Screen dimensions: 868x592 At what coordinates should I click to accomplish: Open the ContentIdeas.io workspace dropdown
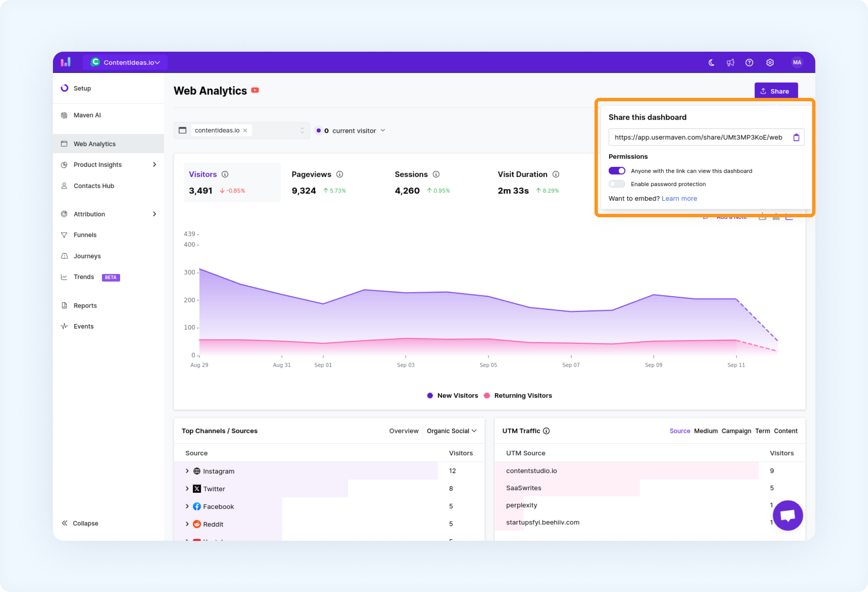(x=125, y=62)
